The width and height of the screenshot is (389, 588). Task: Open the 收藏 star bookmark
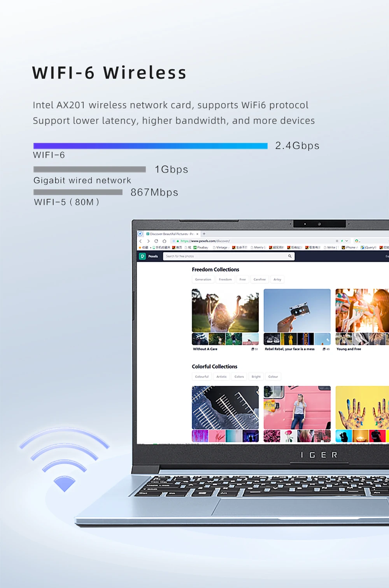(x=144, y=247)
